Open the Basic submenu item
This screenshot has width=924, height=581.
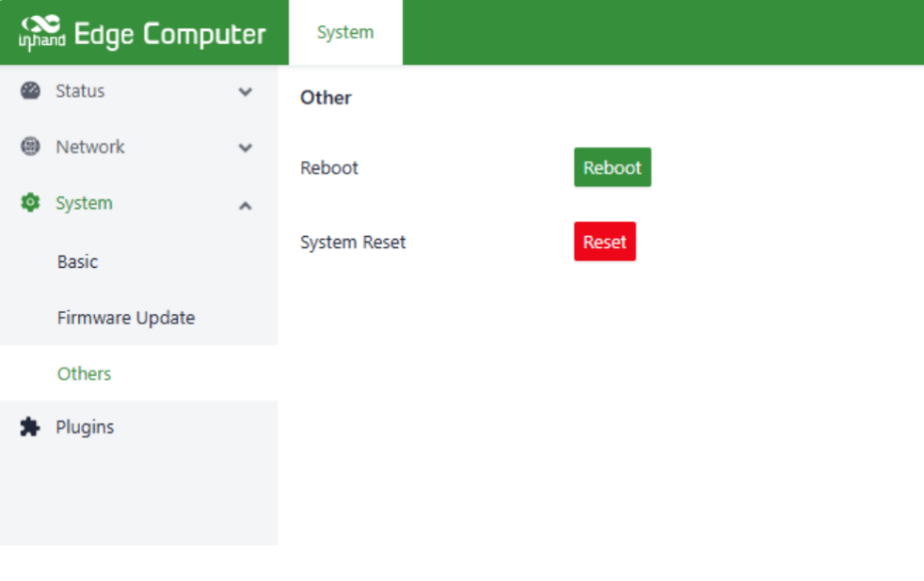(x=77, y=262)
